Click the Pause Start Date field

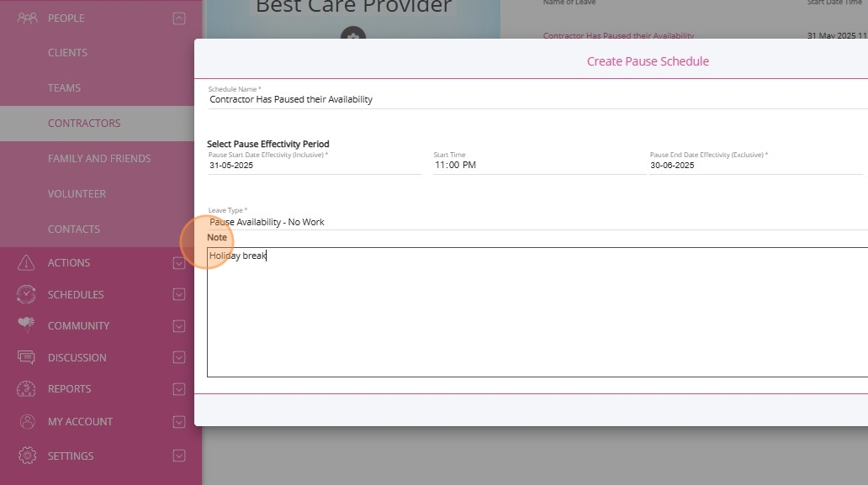tap(315, 166)
